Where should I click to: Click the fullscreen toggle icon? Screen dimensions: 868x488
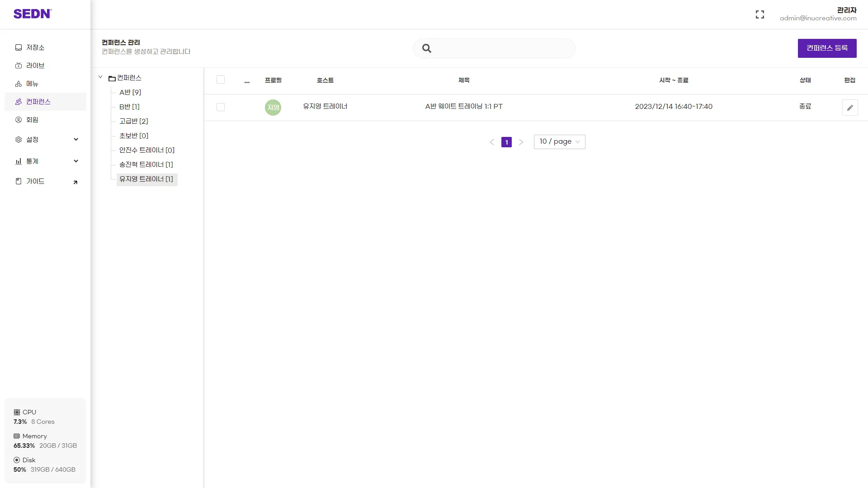[760, 14]
